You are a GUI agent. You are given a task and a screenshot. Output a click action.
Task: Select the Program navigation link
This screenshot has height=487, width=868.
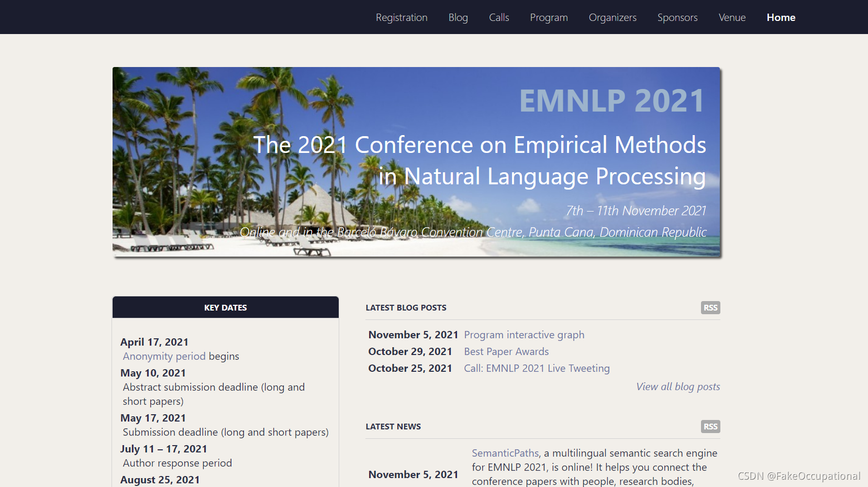(549, 17)
